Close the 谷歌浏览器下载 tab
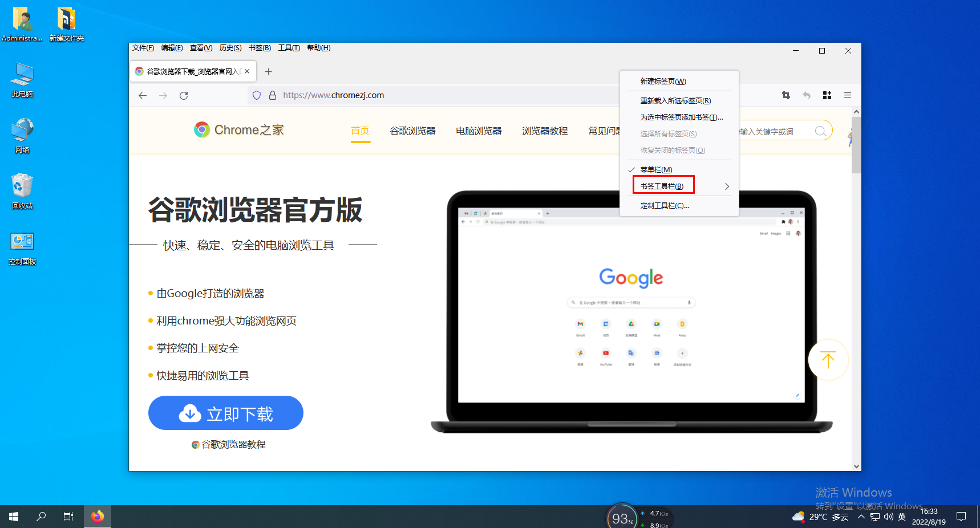Image resolution: width=980 pixels, height=528 pixels. click(x=247, y=71)
